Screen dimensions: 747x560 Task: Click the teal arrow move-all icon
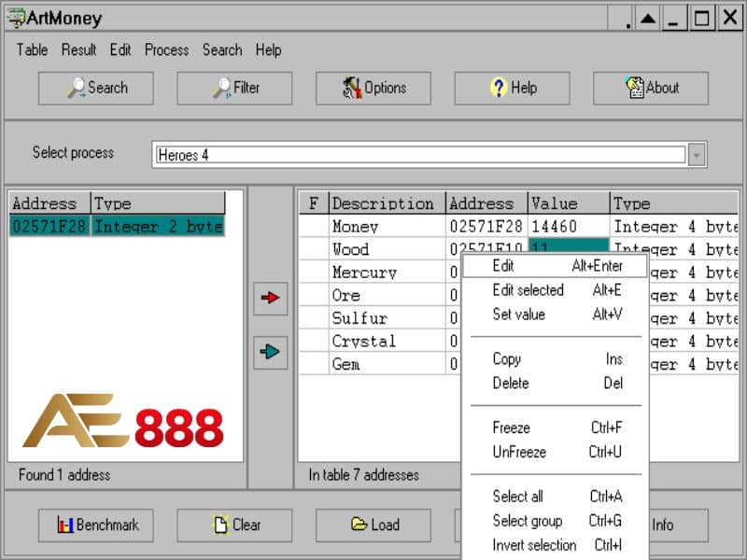click(270, 353)
